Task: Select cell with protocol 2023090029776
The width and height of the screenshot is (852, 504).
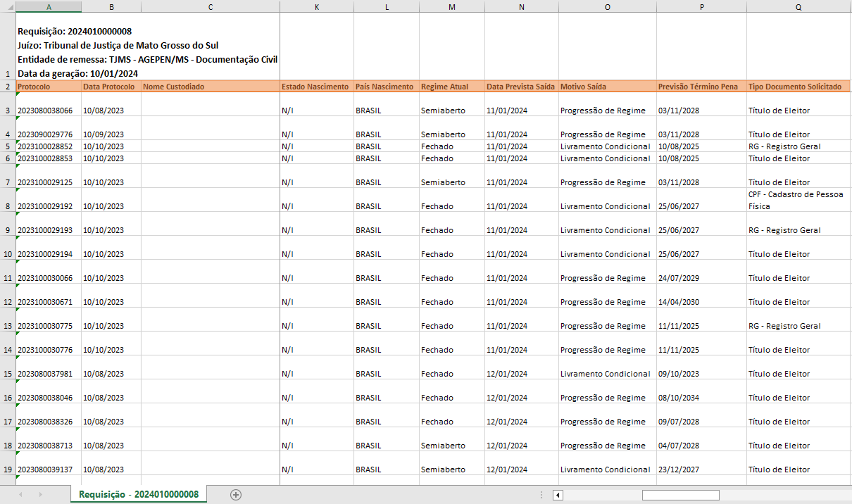Action: click(x=49, y=128)
